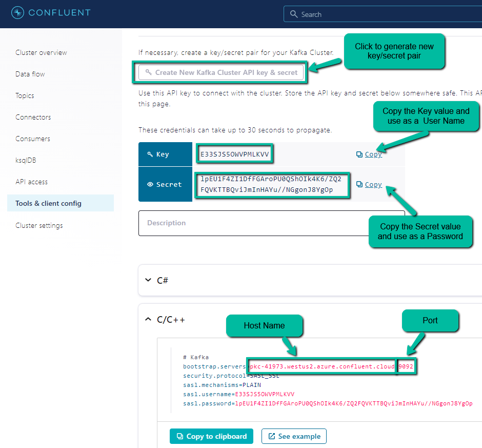The image size is (482, 448).
Task: Click the See example button
Action: pos(294,436)
